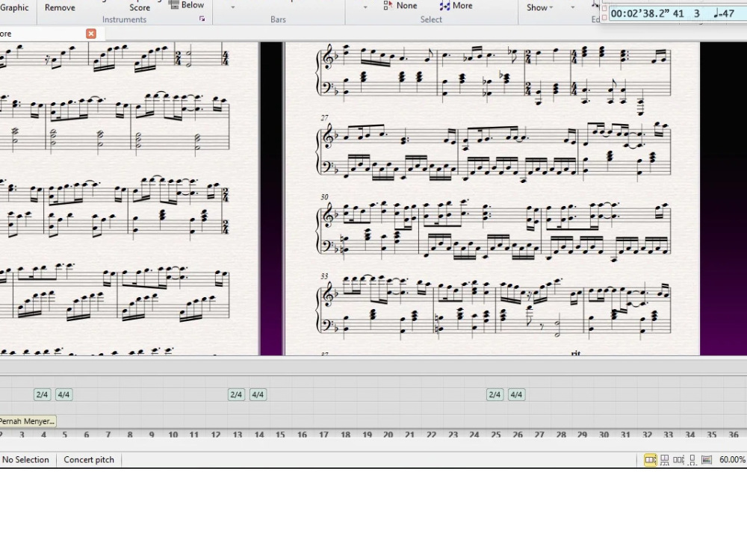This screenshot has width=747, height=560.
Task: Open dropdown arrow right of Show
Action: tap(573, 7)
